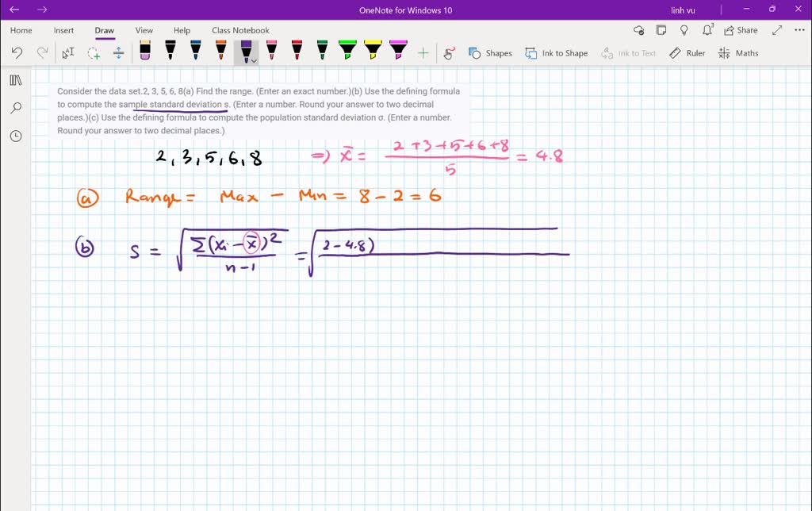Open the notifications bell
The image size is (812, 511).
click(706, 29)
